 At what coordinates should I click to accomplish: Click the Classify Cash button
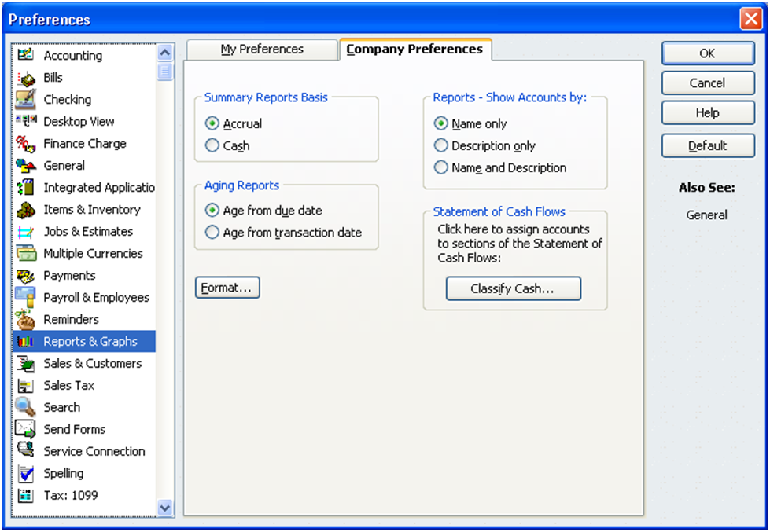tap(513, 288)
